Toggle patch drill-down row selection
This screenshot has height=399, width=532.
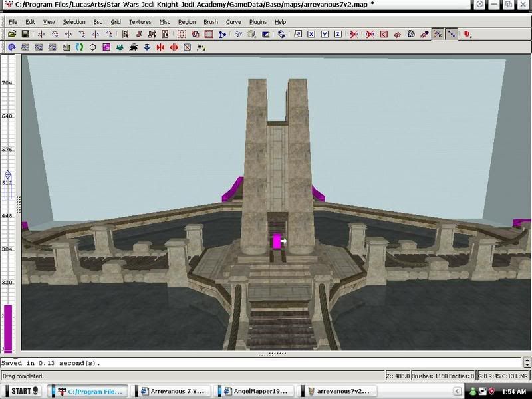pyautogui.click(x=452, y=34)
